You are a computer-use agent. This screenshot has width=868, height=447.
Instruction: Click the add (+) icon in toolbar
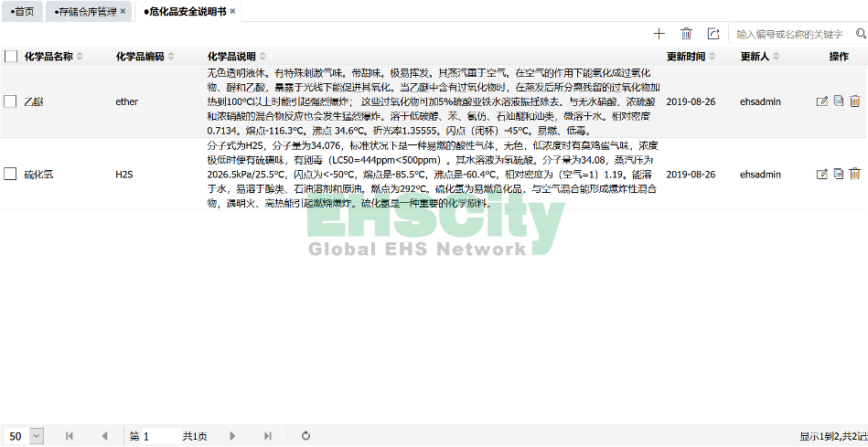pos(659,34)
